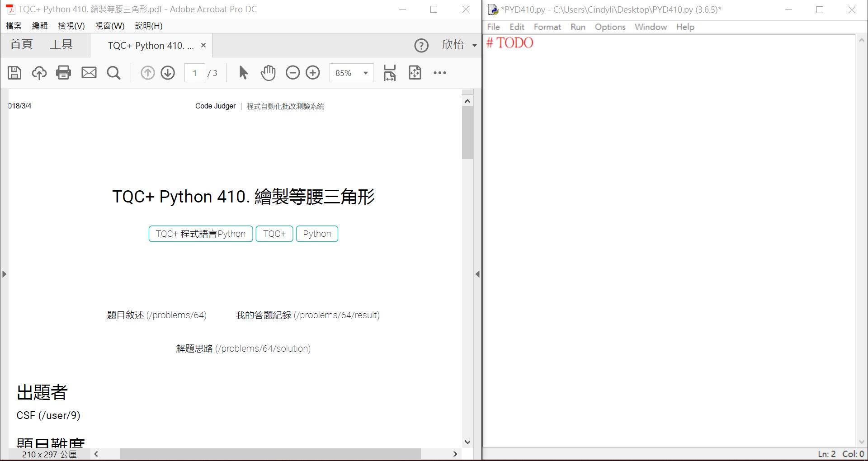Screen dimensions: 868x461
Task: Close the TQC+ Python 410 document tab
Action: coord(203,45)
